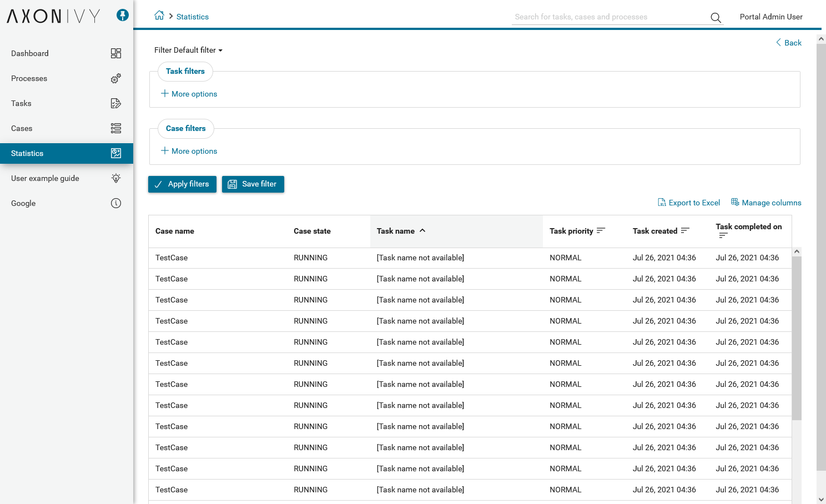The image size is (826, 504).
Task: Click the Google info icon
Action: (116, 203)
